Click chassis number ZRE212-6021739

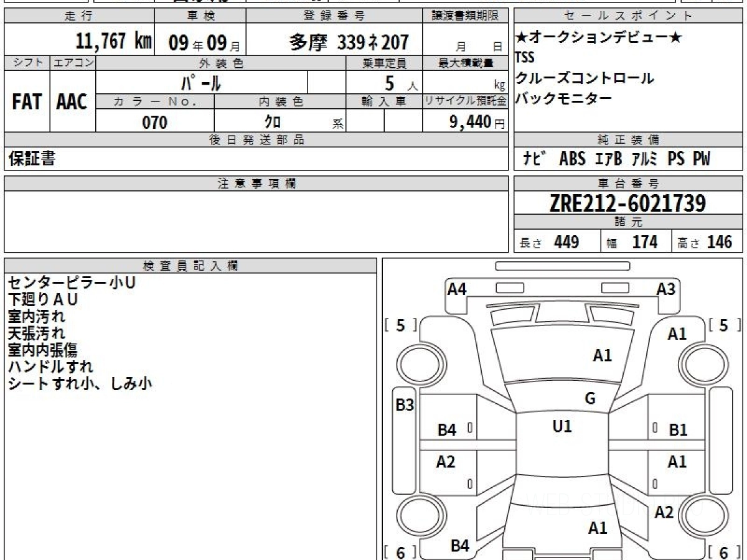coord(627,203)
